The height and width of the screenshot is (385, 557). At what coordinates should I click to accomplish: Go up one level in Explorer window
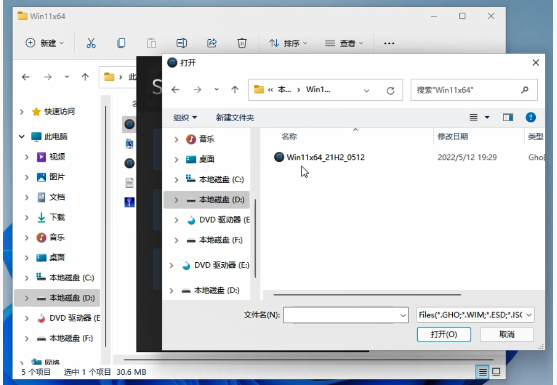[x=85, y=77]
